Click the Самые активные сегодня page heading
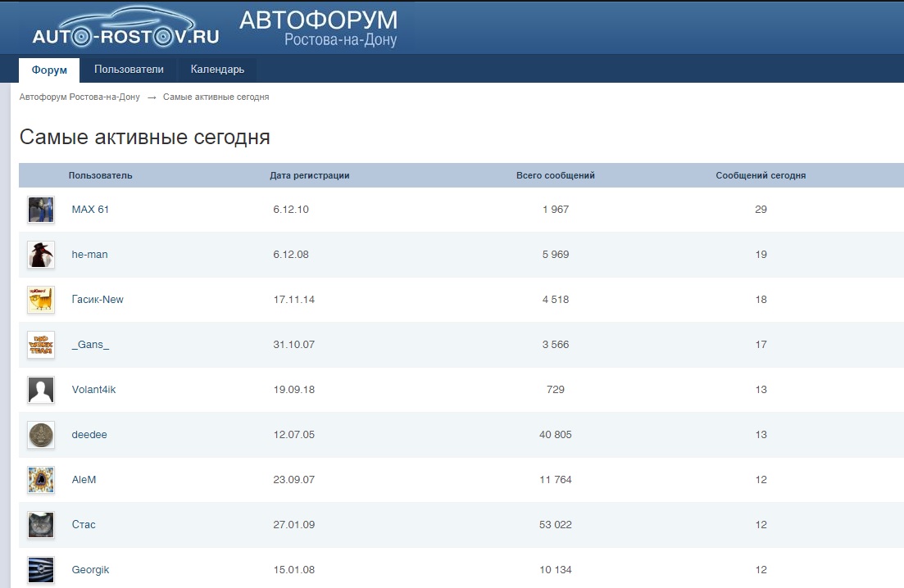 click(145, 137)
